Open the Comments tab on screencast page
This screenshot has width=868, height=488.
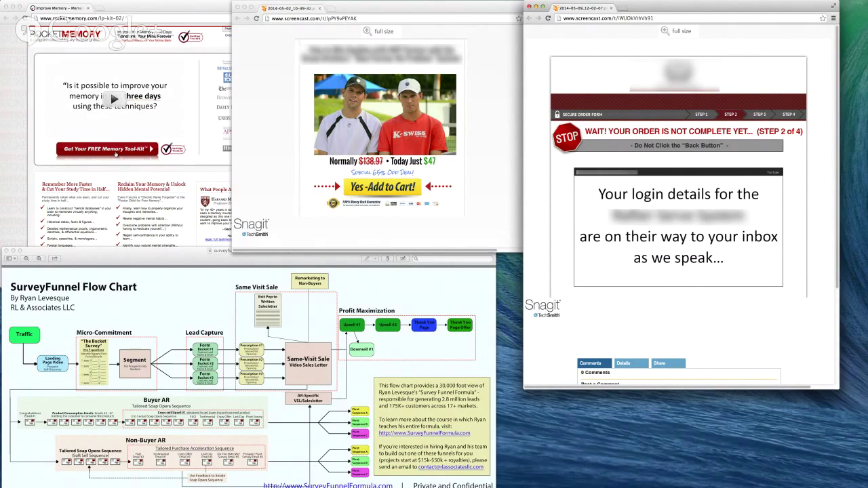(594, 363)
